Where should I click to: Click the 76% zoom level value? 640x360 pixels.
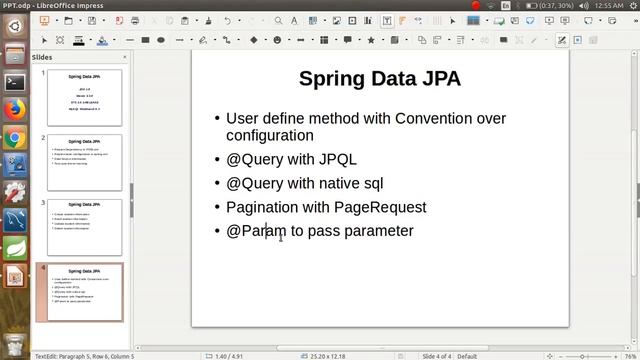click(631, 356)
